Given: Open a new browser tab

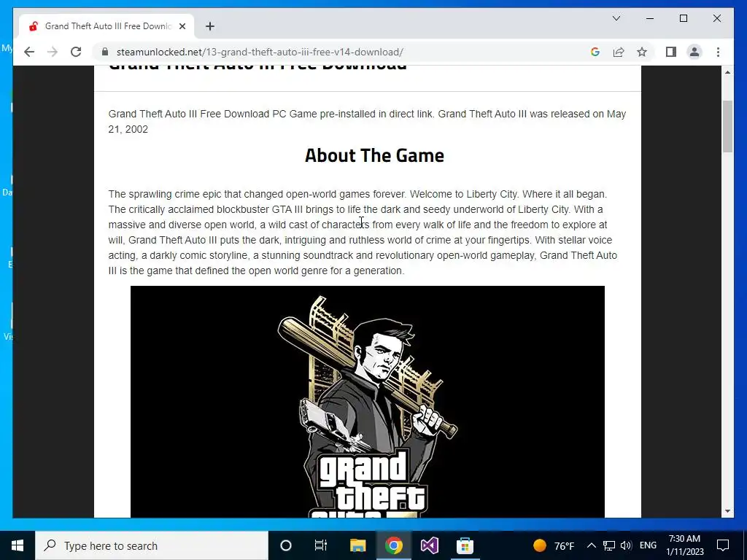Looking at the screenshot, I should pos(210,26).
